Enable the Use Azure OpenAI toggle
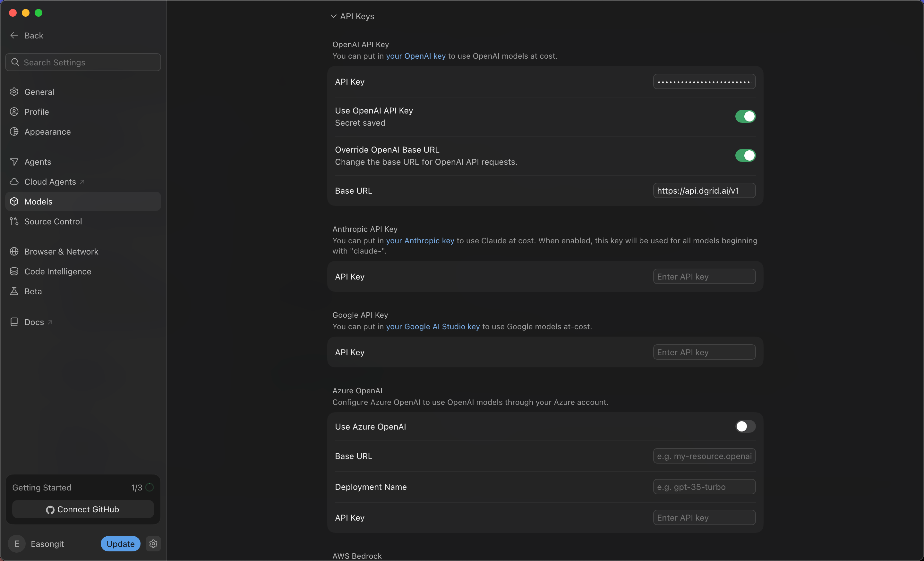 [745, 426]
